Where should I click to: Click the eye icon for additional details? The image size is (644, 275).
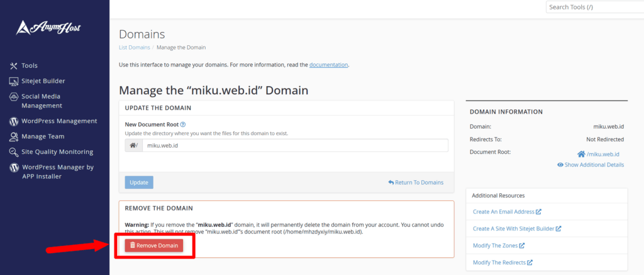[x=560, y=164]
